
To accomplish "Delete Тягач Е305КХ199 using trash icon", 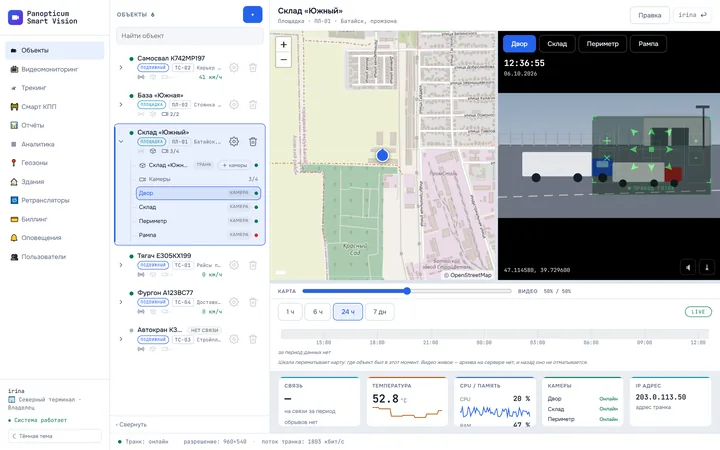I will 253,265.
